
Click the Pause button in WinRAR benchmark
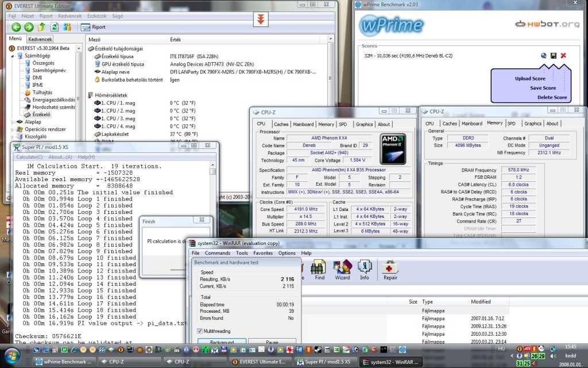(272, 342)
